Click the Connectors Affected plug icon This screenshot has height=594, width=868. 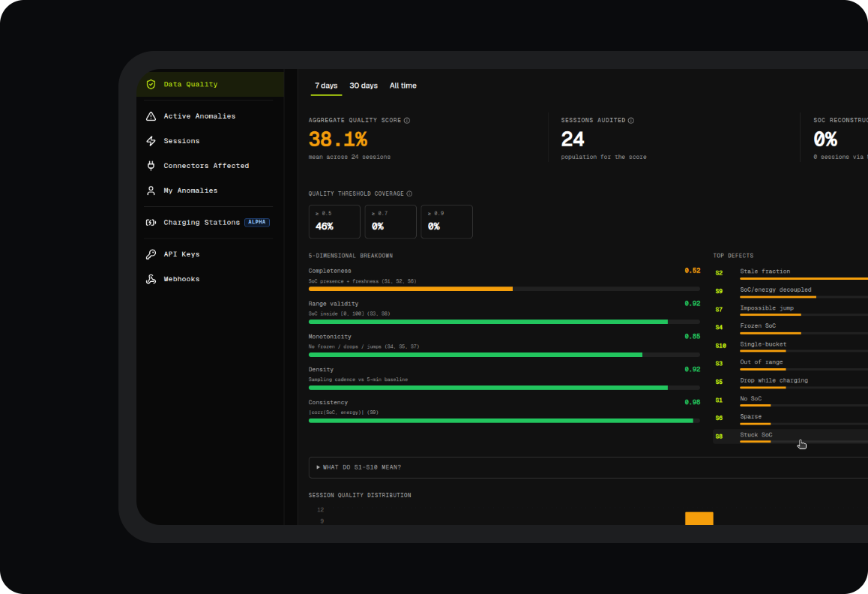[x=151, y=166]
